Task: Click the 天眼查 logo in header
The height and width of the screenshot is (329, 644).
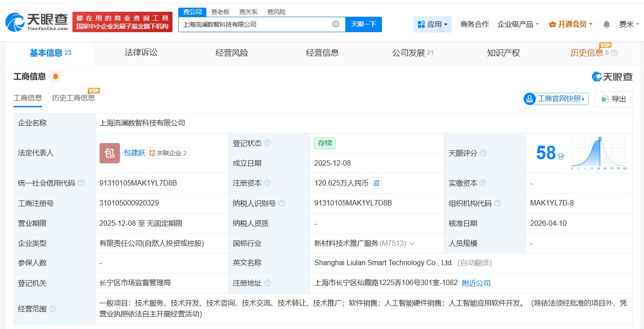Action: [x=37, y=22]
